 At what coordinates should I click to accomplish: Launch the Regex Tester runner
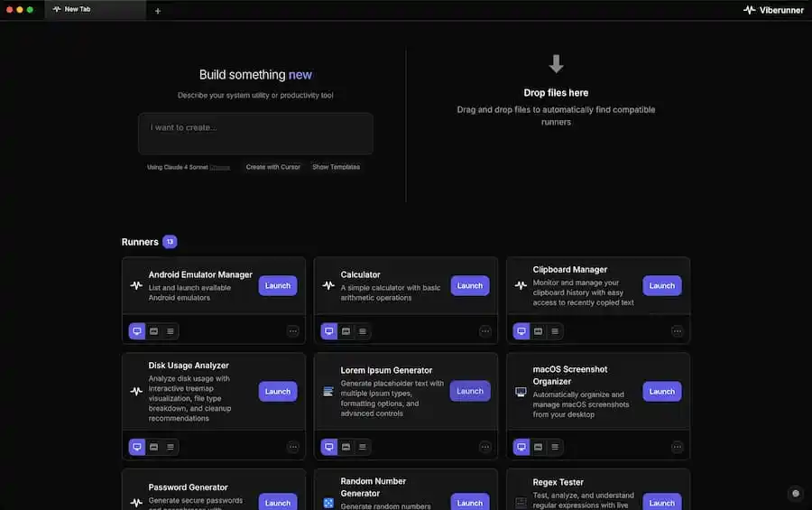(x=662, y=502)
